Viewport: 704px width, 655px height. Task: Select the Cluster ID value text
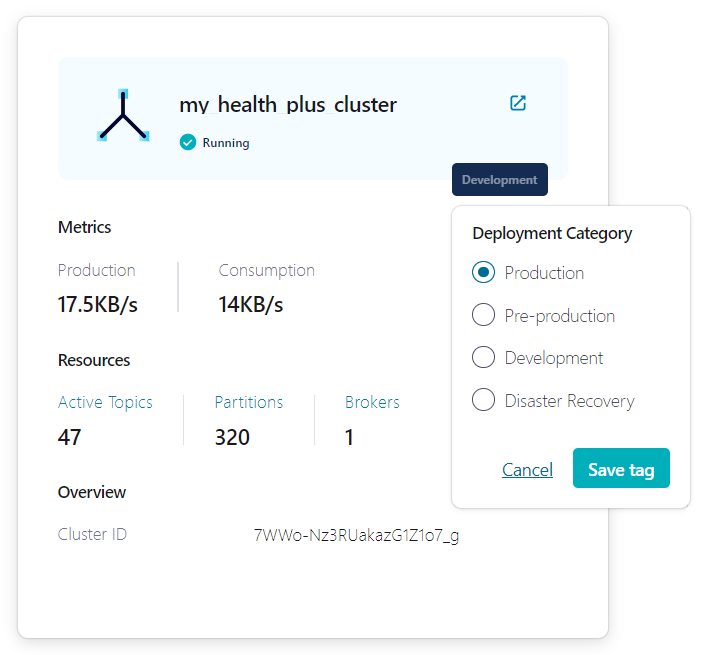coord(357,535)
